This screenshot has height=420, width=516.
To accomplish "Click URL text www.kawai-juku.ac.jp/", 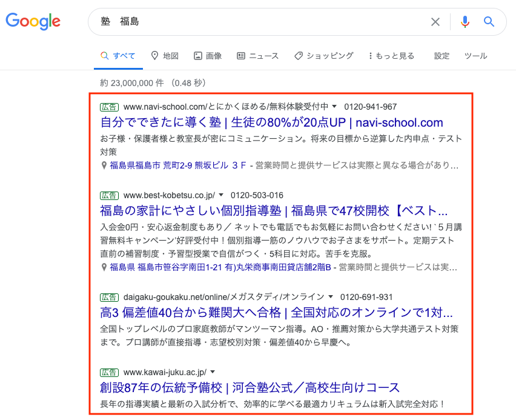I will 165,372.
